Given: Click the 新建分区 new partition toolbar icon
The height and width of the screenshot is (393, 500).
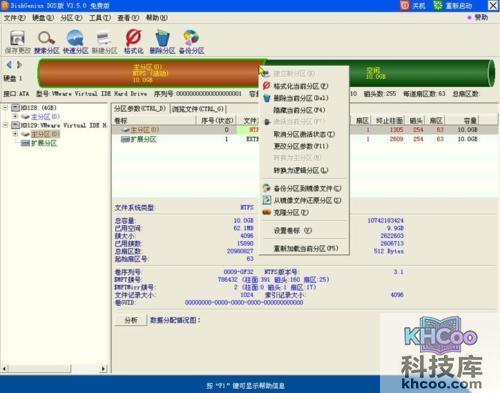Looking at the screenshot, I should coord(104,42).
